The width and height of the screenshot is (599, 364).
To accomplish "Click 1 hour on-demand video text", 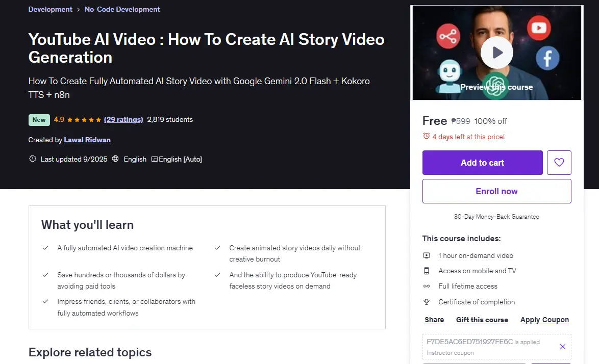I will point(476,255).
